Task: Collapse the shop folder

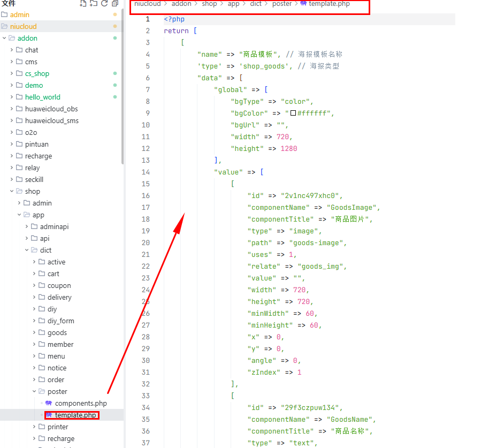Action: [x=12, y=191]
